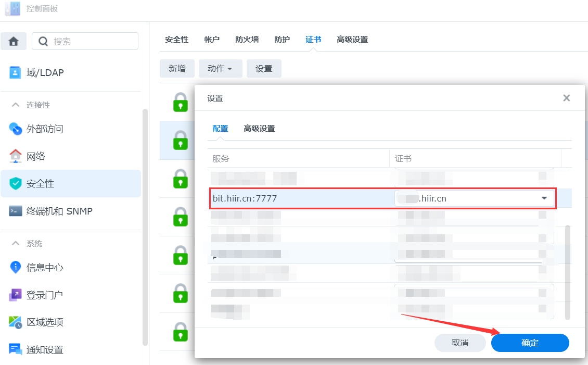Collapse the 系统 section in sidebar
Viewport: 588px width, 365px height.
click(x=16, y=243)
